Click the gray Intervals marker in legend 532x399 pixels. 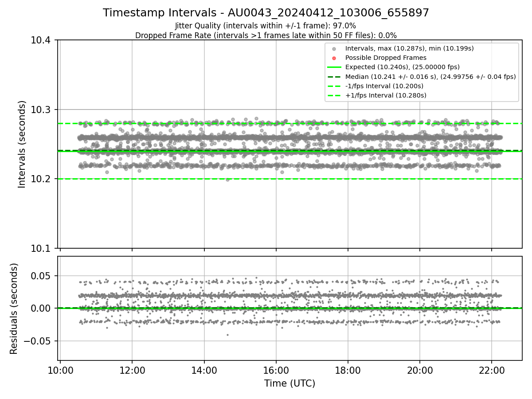point(334,49)
